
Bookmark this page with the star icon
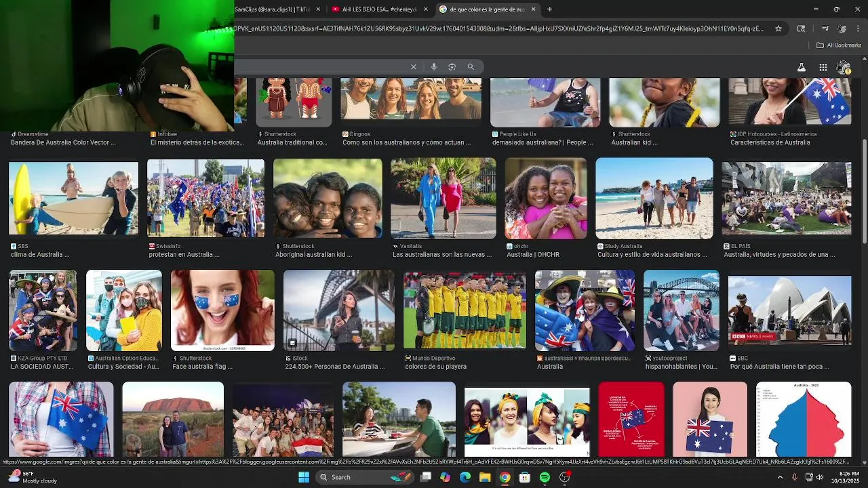point(778,28)
